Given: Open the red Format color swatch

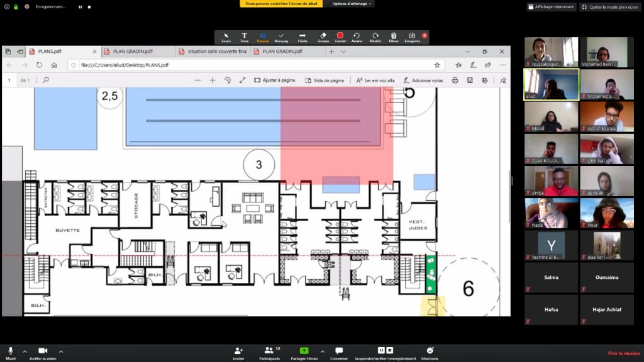Looking at the screenshot, I should click(340, 36).
